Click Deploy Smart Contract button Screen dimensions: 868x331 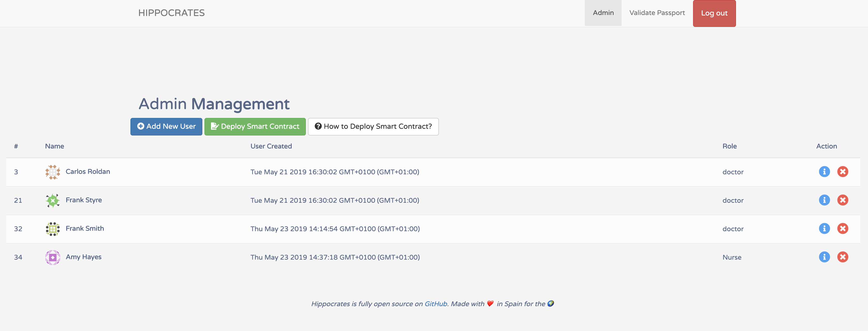point(255,127)
